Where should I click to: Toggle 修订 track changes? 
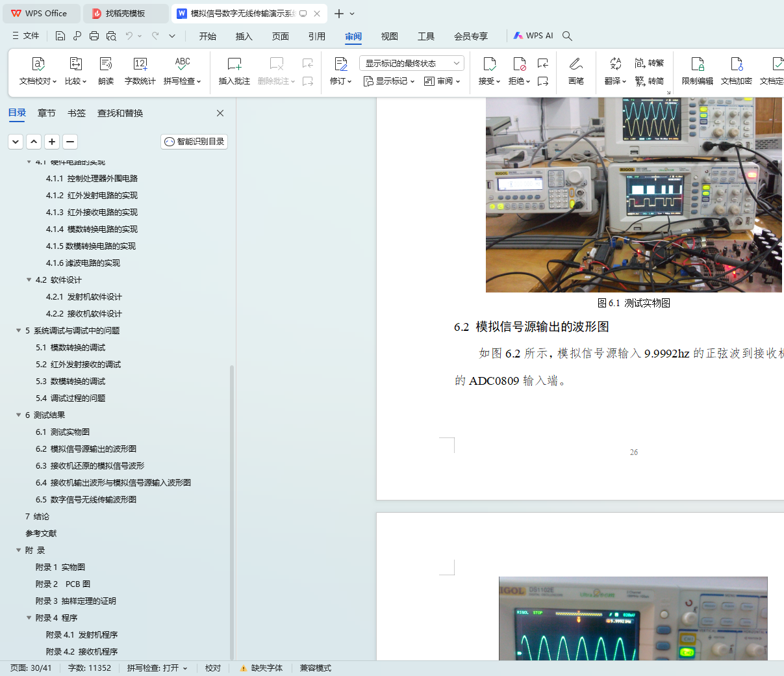(340, 71)
